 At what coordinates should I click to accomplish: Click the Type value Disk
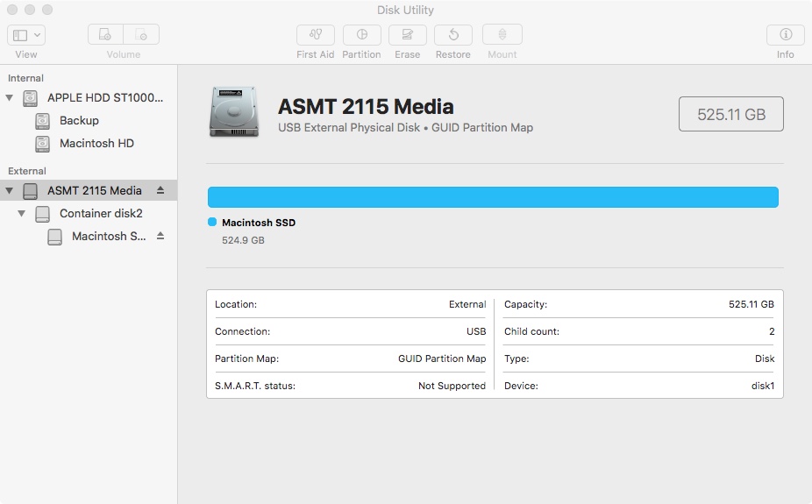pyautogui.click(x=765, y=358)
